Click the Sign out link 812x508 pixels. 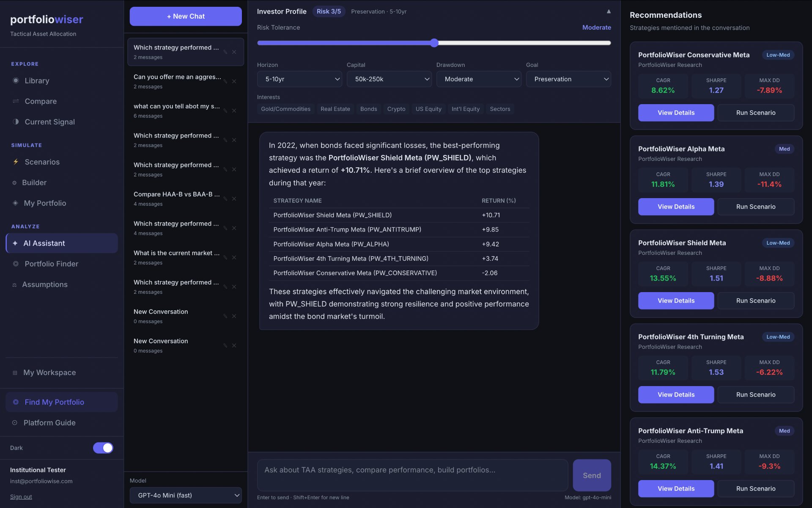click(x=21, y=497)
